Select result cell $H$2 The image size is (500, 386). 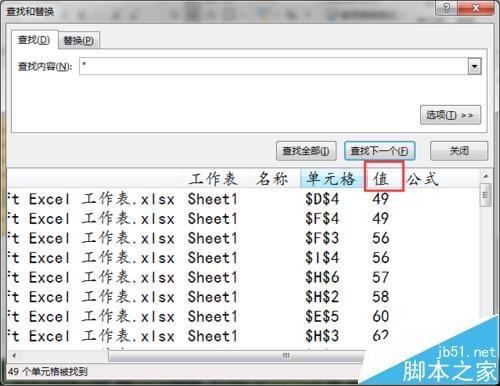click(322, 297)
